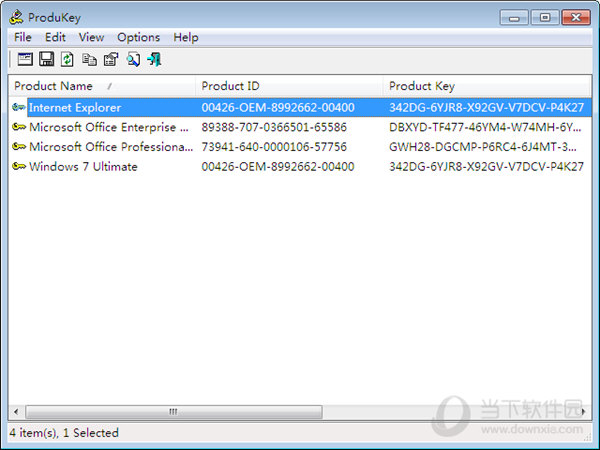The height and width of the screenshot is (450, 600).
Task: Open the View menu
Action: click(x=91, y=37)
